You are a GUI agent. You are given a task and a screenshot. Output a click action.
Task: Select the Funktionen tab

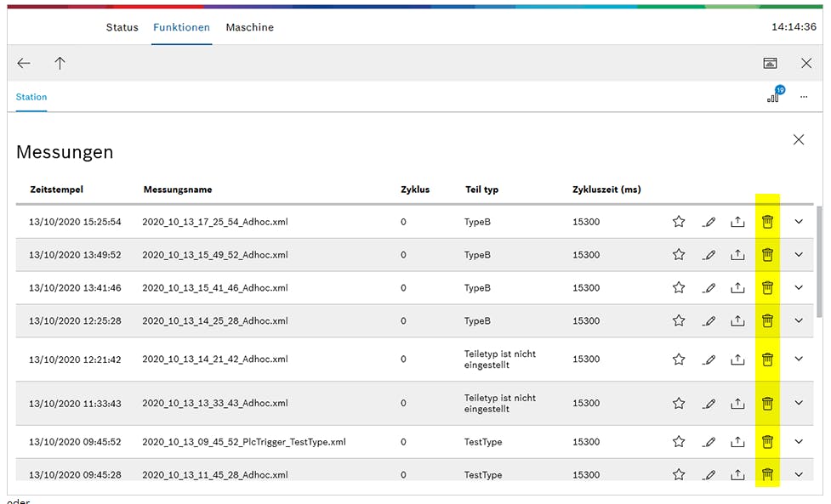pos(181,27)
